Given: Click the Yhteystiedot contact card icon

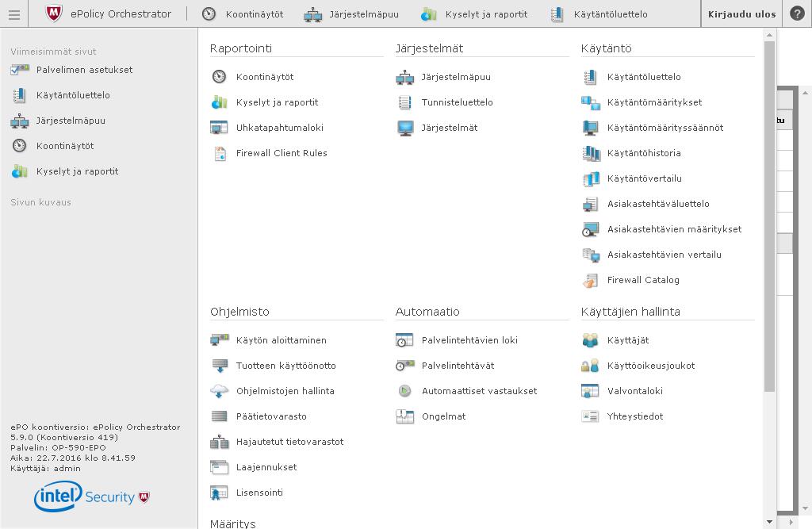Looking at the screenshot, I should pyautogui.click(x=590, y=416).
